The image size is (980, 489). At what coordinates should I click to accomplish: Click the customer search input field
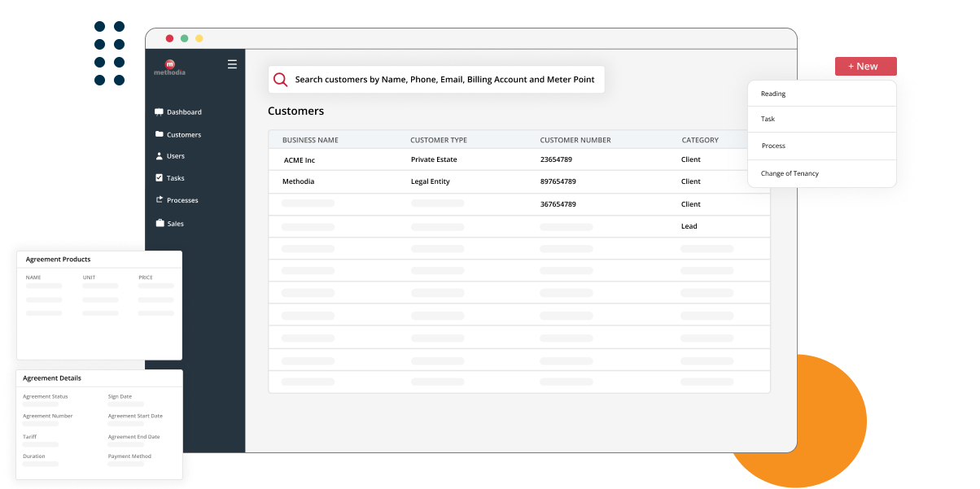[x=444, y=79]
